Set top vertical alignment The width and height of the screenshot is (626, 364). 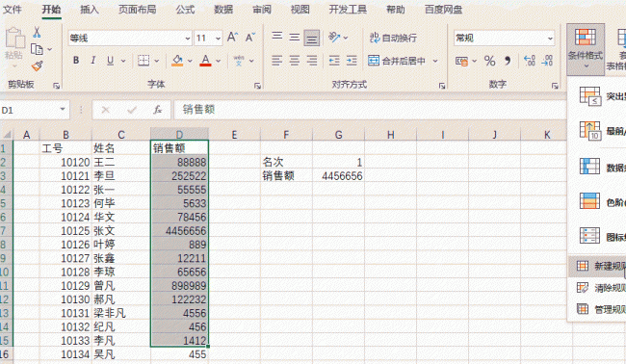[277, 38]
